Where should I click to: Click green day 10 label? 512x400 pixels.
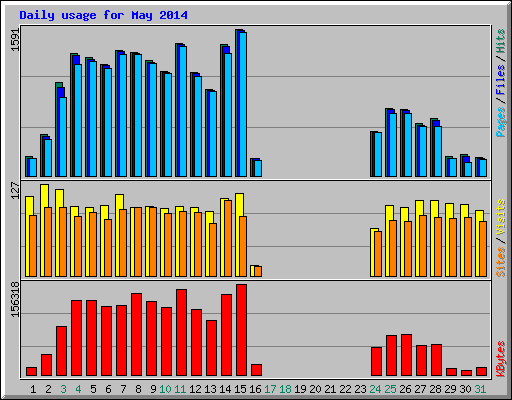point(165,389)
